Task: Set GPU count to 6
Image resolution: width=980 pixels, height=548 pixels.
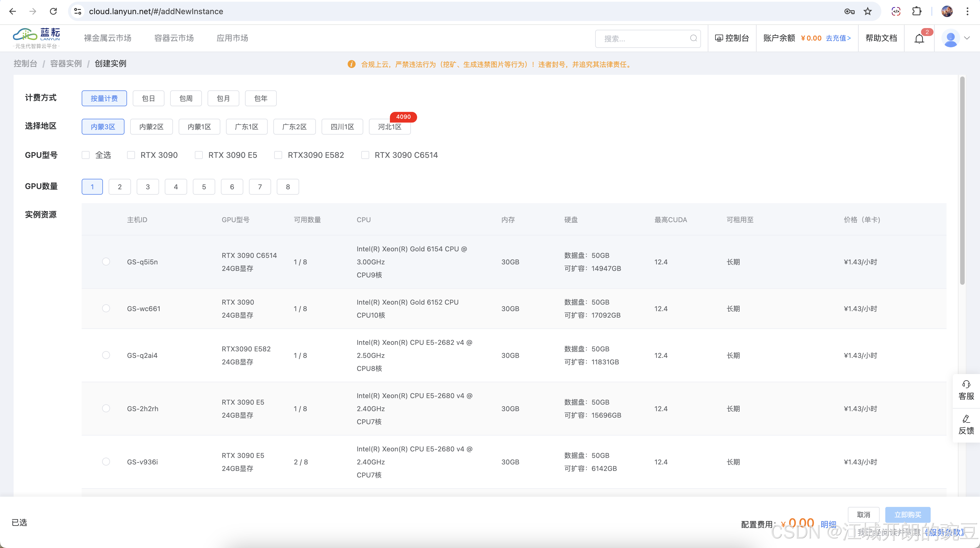Action: click(x=232, y=187)
